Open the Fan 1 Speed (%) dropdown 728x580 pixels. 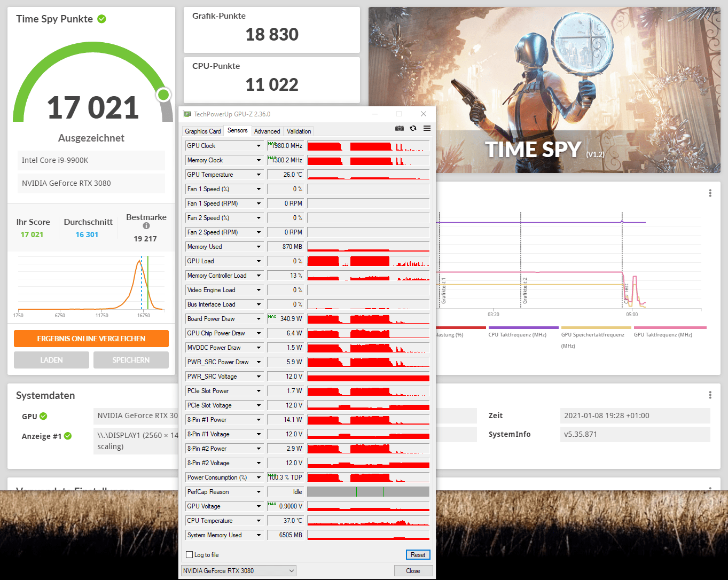(x=259, y=189)
